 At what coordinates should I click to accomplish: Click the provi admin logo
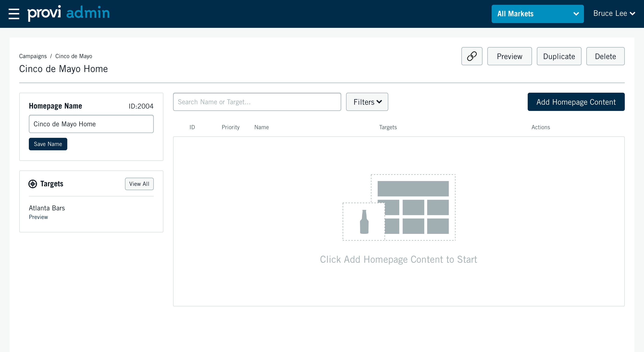click(x=68, y=13)
